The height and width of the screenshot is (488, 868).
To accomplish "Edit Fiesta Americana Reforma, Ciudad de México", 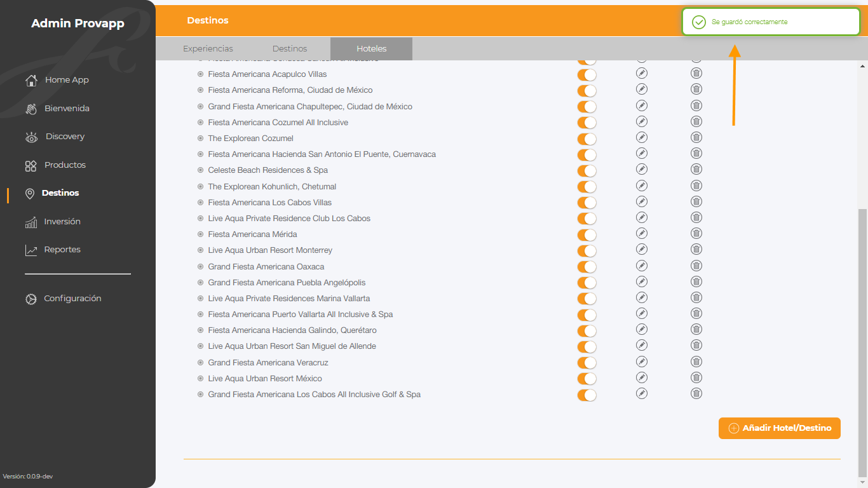I will [x=642, y=89].
